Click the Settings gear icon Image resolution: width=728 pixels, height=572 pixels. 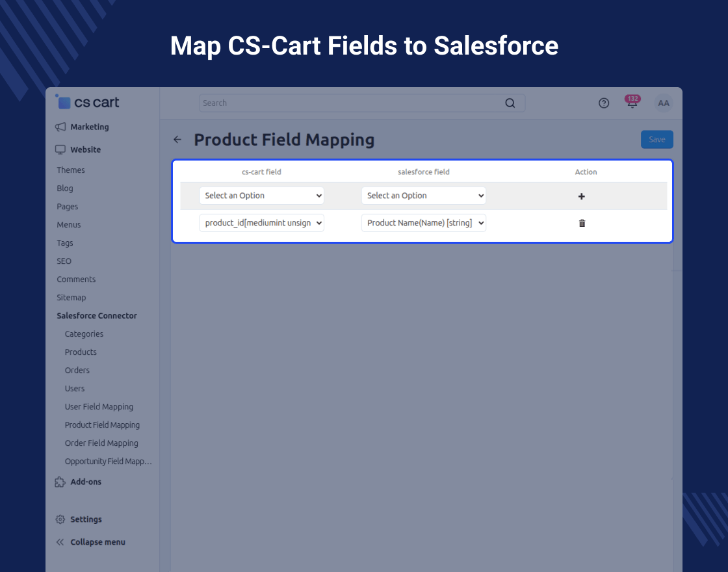pyautogui.click(x=60, y=519)
